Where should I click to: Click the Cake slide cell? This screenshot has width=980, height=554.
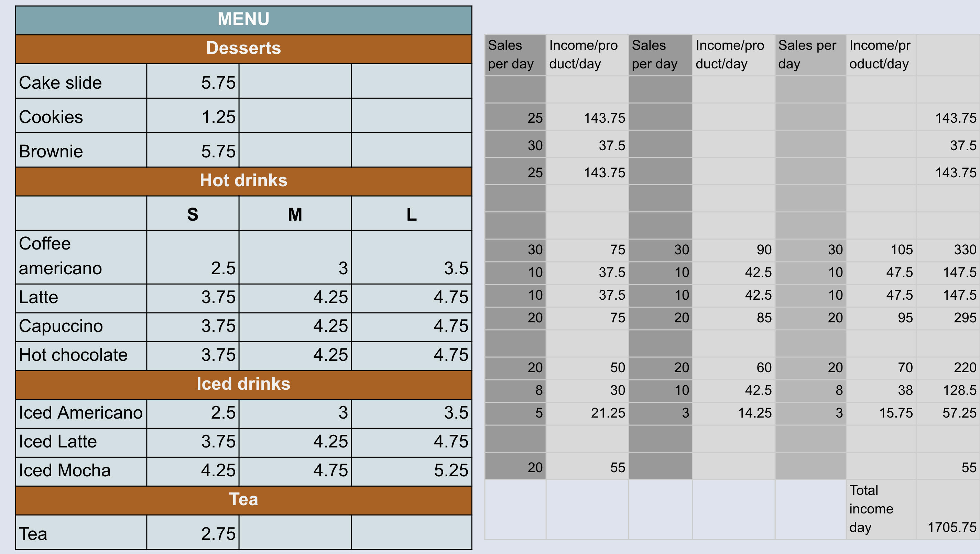click(81, 82)
